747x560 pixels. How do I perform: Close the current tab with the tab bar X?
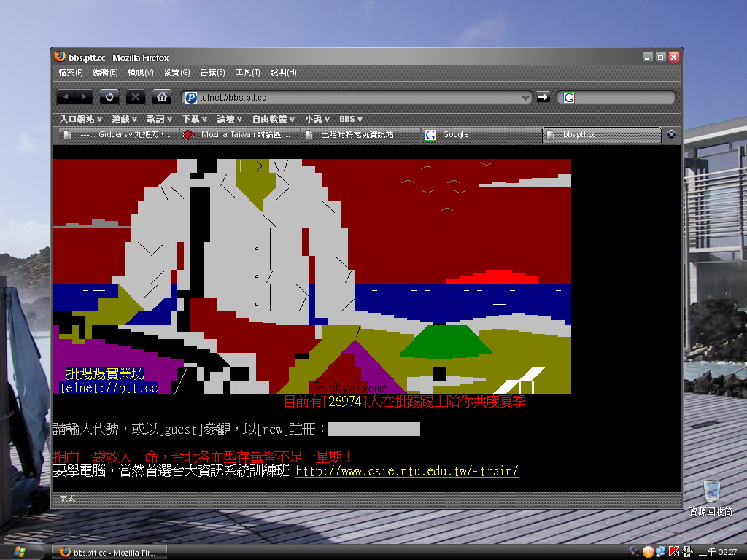[671, 134]
